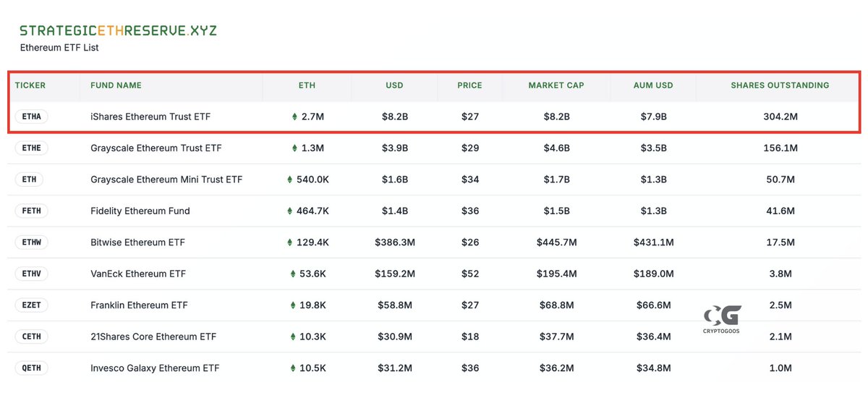Select Invesco Galaxy Ethereum ETF fund name
868x393 pixels.
pos(155,368)
